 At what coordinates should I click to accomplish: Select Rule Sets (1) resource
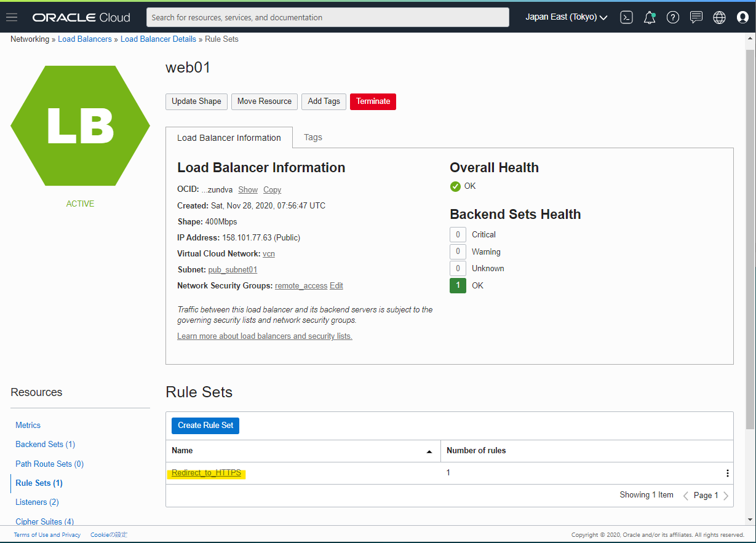click(x=39, y=483)
